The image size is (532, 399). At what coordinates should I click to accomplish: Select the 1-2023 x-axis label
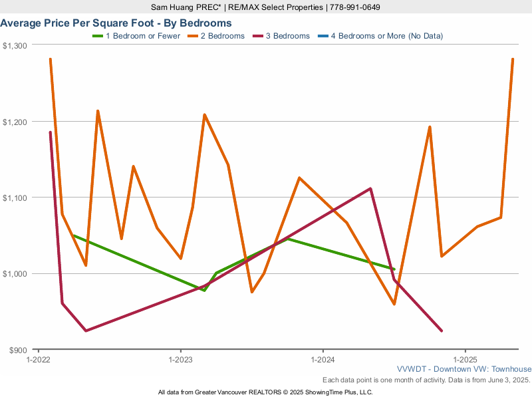(x=180, y=359)
